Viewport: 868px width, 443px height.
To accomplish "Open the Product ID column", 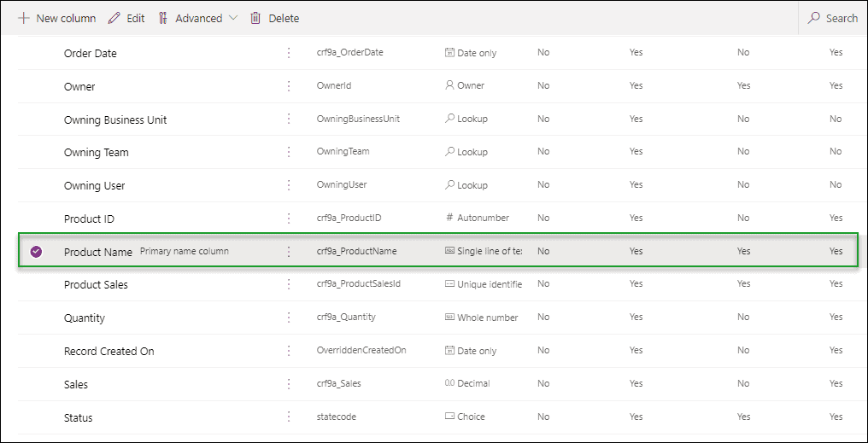I will pyautogui.click(x=89, y=219).
